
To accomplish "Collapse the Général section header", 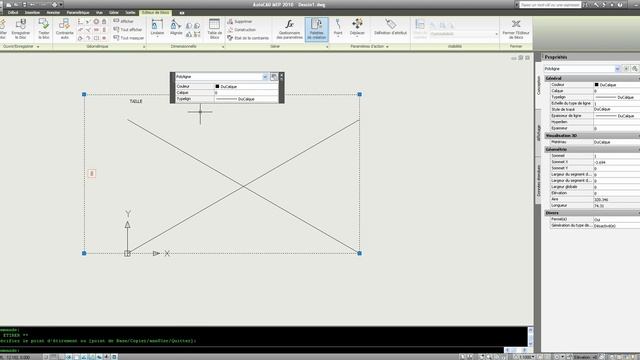I will coord(592,78).
